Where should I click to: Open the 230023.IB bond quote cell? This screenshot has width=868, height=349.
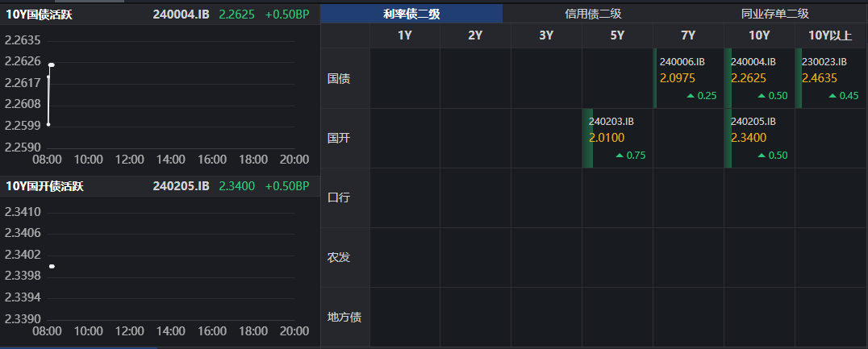pos(831,78)
